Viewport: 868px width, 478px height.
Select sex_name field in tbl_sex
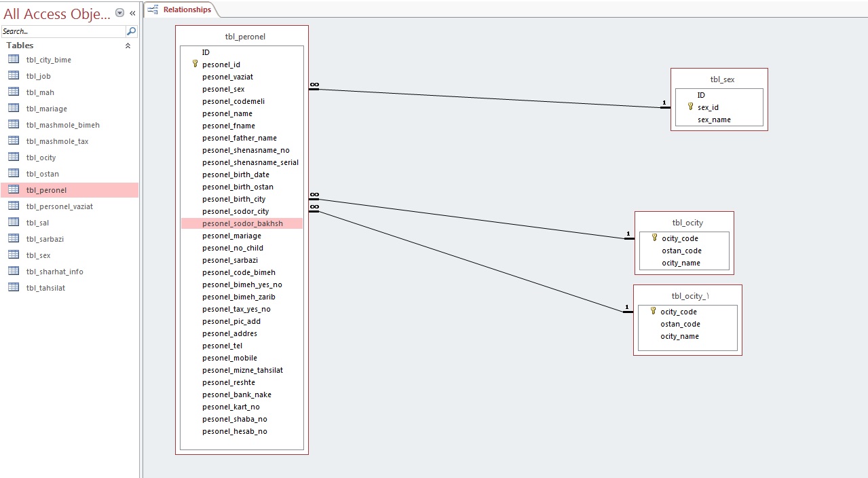coord(719,119)
